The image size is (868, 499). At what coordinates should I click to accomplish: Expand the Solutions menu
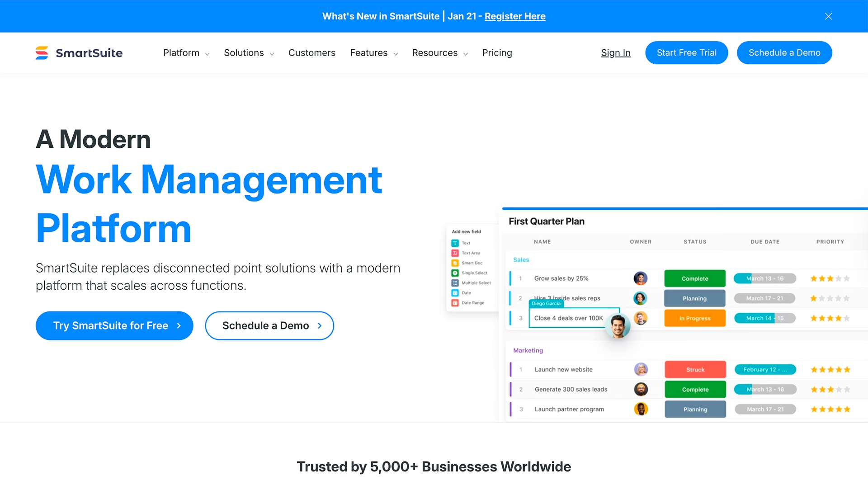[249, 53]
